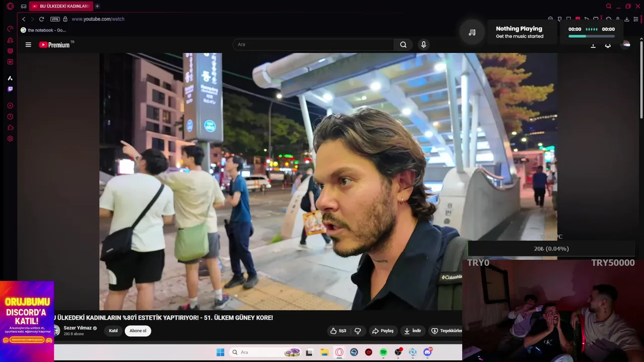The image size is (644, 362).
Task: Dislike the video with thumbs-down
Action: (358, 331)
